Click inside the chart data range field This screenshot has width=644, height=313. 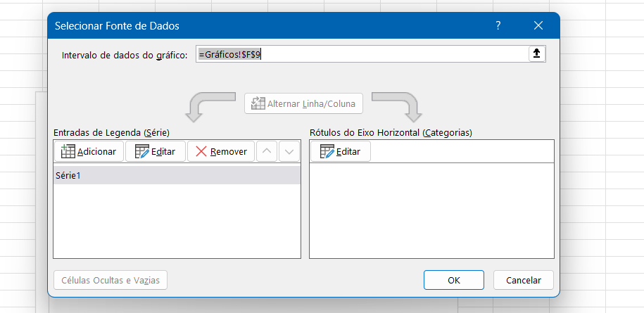tap(362, 54)
